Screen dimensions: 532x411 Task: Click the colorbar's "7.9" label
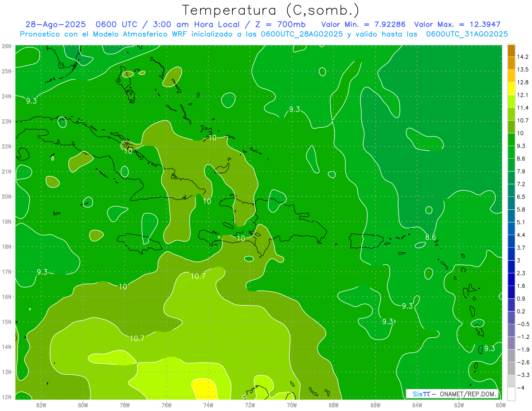coord(521,171)
